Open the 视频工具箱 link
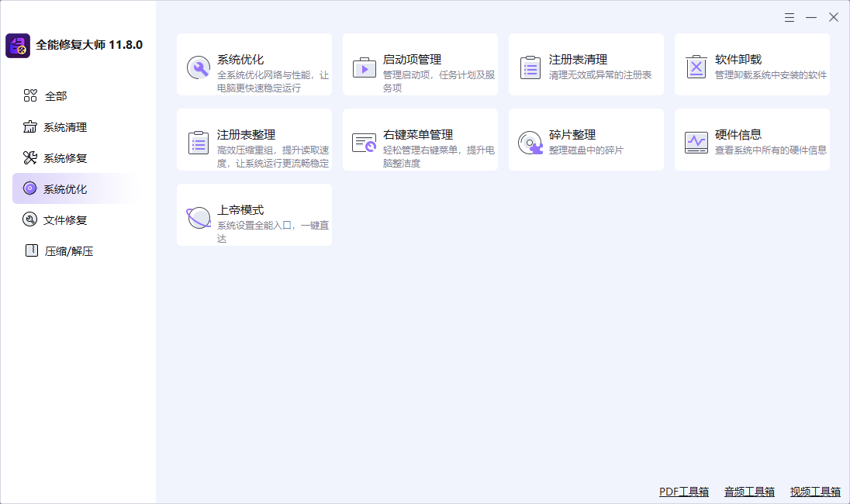850x504 pixels. [814, 491]
